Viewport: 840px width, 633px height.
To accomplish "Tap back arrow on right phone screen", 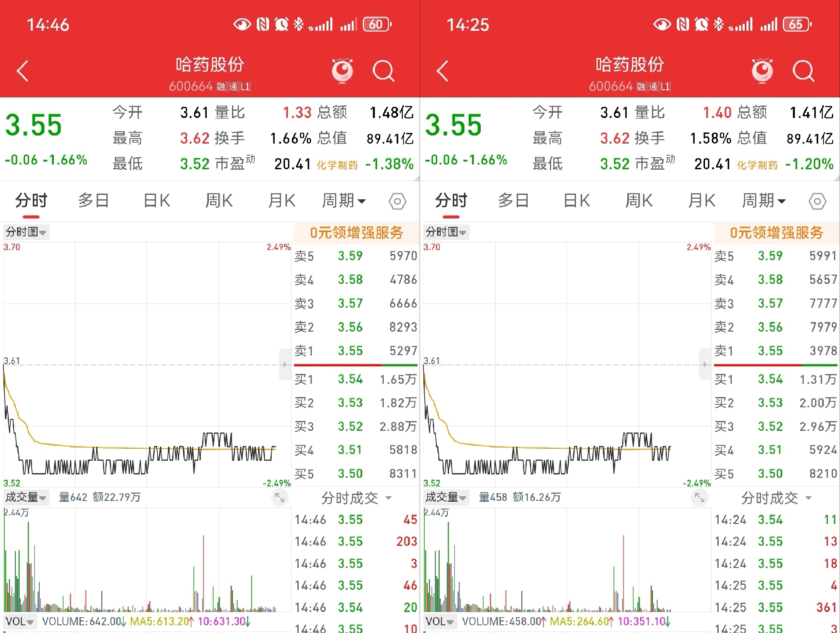I will [443, 71].
